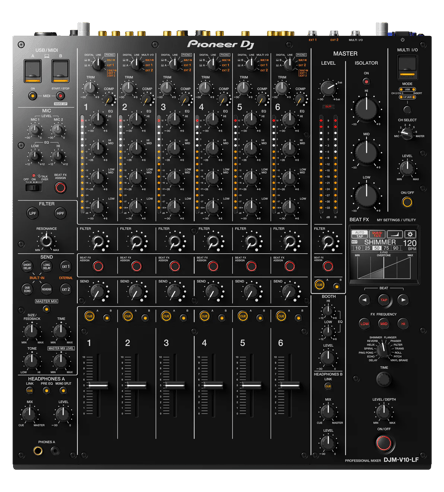The width and height of the screenshot is (444, 492).
Task: Click the channel 6 EQ LOW knob
Action: coord(289,207)
